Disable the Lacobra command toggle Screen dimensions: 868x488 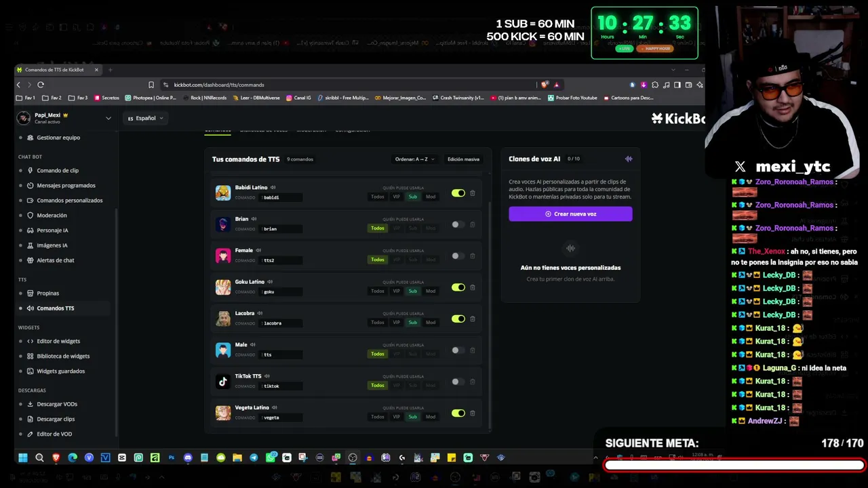pos(458,319)
